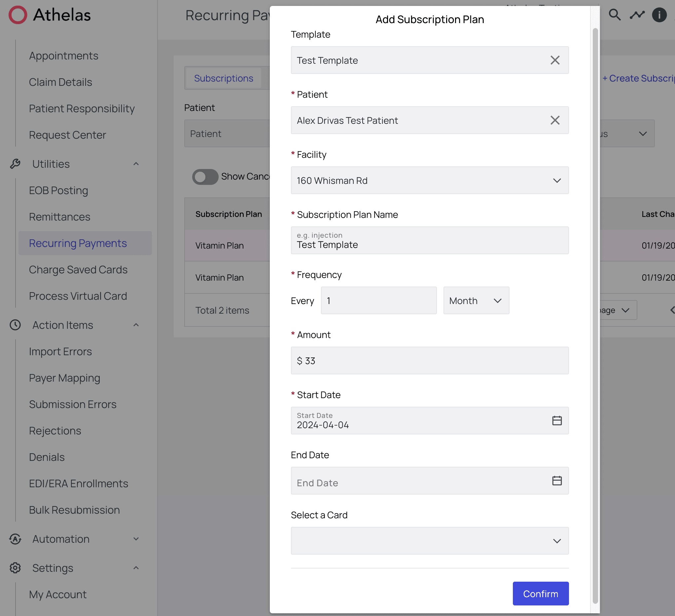This screenshot has width=675, height=616.
Task: Toggle the Show Cancelled switch
Action: click(205, 177)
